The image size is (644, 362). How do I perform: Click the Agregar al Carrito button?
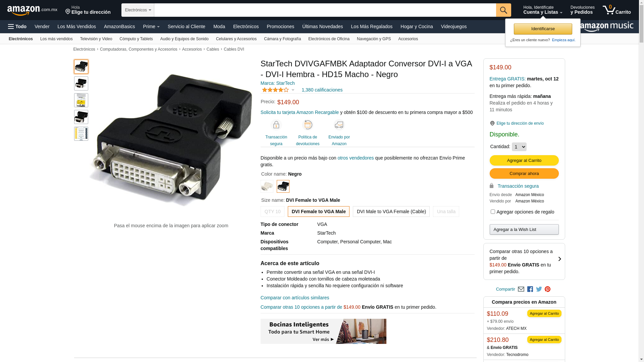tap(524, 161)
